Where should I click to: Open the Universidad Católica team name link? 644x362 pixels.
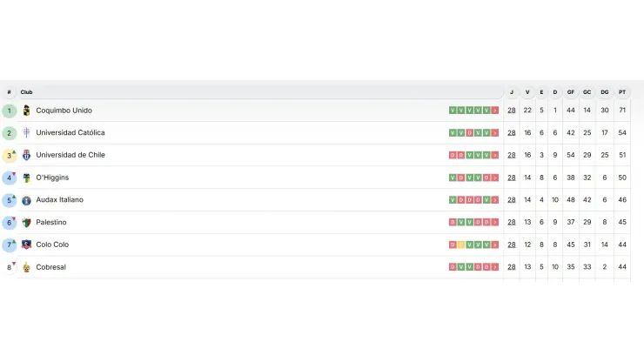(70, 133)
